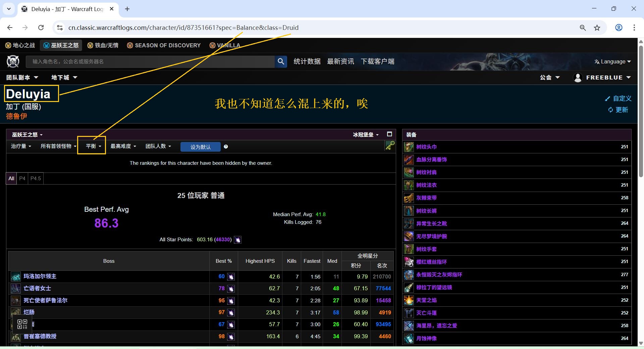Click the 亡语者女士 boss icon
Screen dimensions: 644x349
(x=16, y=288)
